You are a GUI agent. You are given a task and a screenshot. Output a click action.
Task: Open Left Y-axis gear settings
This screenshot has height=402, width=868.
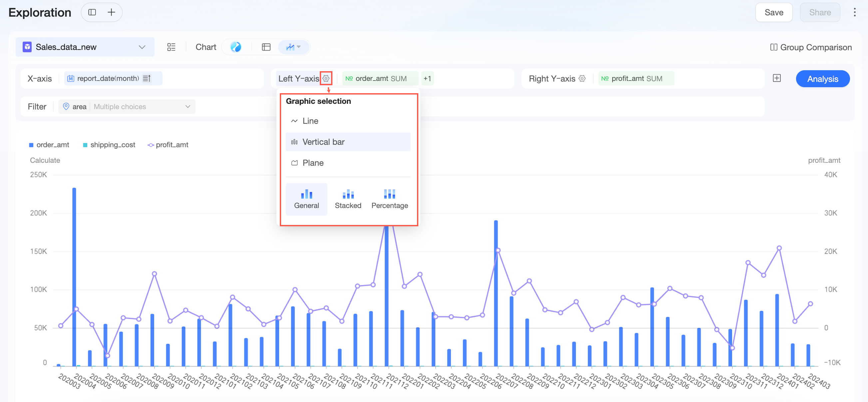[326, 79]
